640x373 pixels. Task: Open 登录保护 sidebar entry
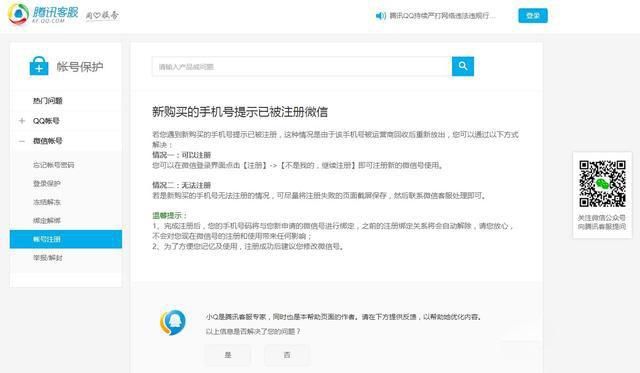47,184
